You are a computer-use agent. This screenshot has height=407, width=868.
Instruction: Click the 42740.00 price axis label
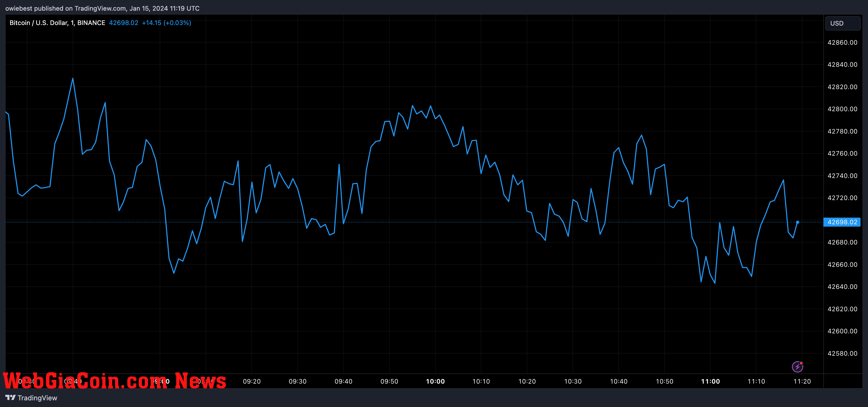[x=842, y=176]
